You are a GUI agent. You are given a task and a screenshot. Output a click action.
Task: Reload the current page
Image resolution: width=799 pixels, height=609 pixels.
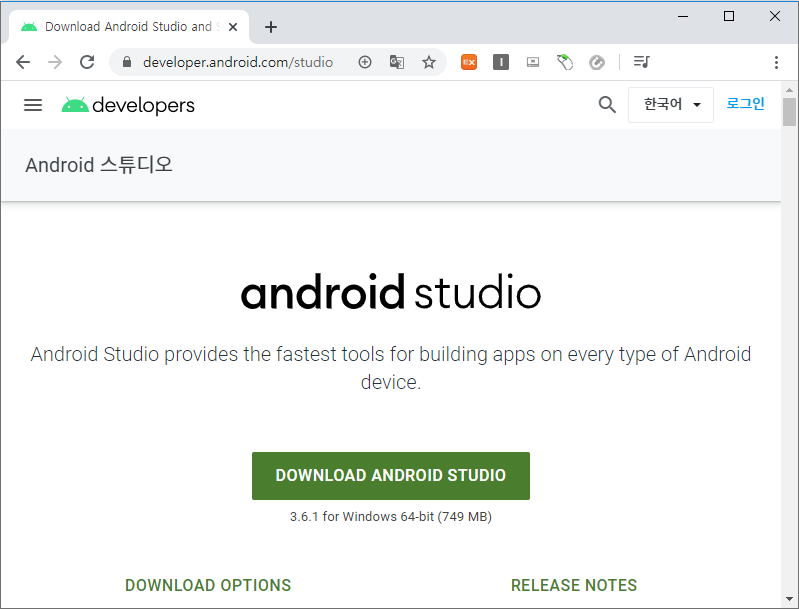coord(87,62)
